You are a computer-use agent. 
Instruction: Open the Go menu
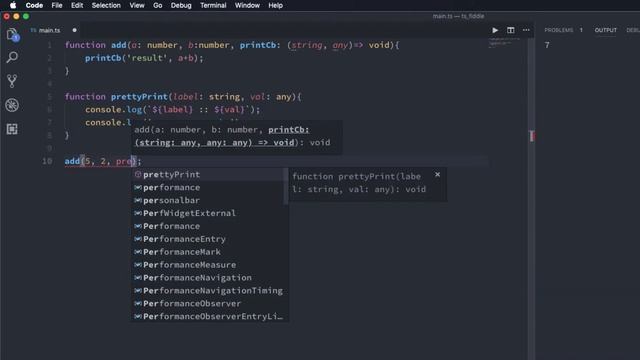(x=158, y=5)
